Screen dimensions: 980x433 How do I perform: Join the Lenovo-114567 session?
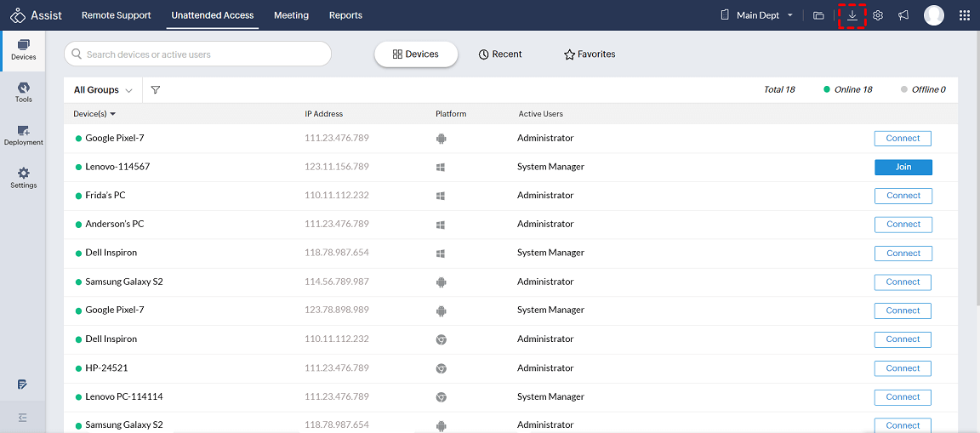[x=903, y=167]
